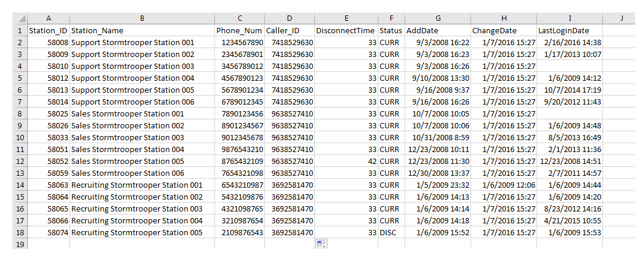Select LastLoginDate 12/23/2008 14:51 cell
Image resolution: width=644 pixels, height=259 pixels.
570,162
